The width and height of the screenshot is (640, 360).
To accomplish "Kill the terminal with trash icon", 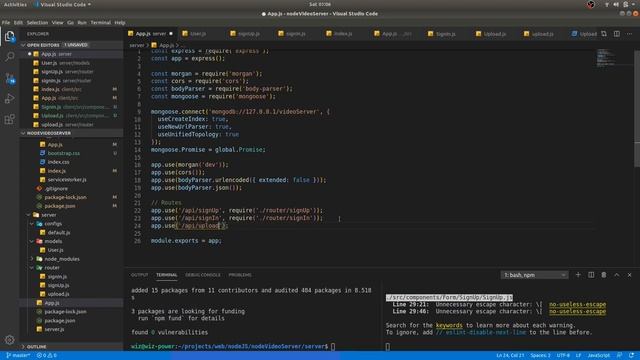I will 604,275.
